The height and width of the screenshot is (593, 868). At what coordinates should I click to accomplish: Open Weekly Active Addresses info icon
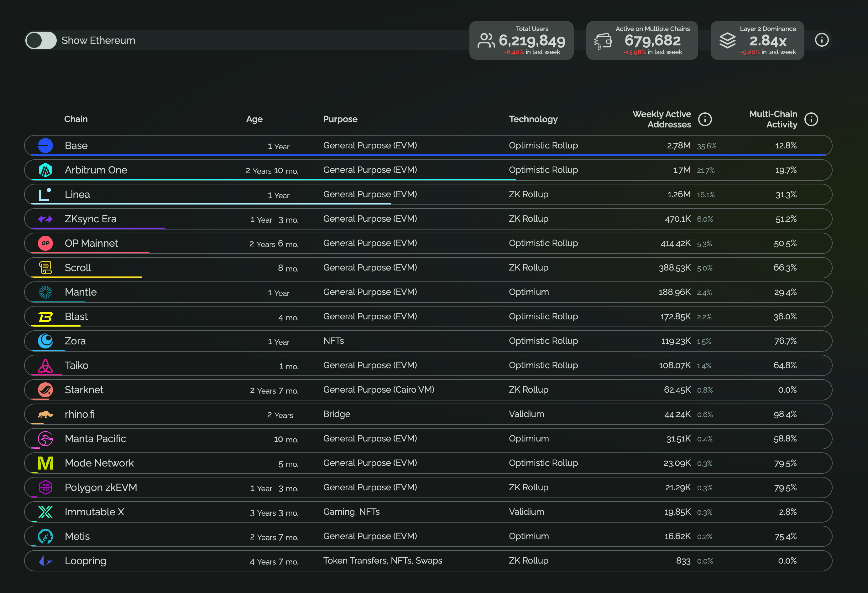point(705,119)
